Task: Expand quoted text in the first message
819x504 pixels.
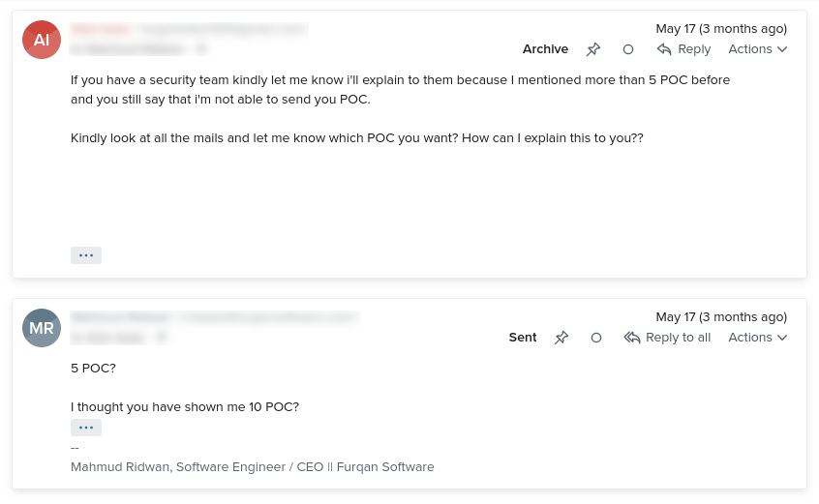Action: [86, 255]
